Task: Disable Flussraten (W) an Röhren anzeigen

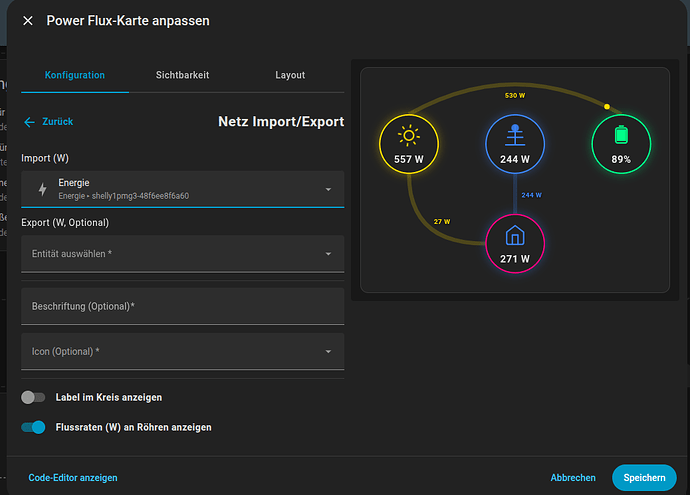Action: [x=33, y=427]
